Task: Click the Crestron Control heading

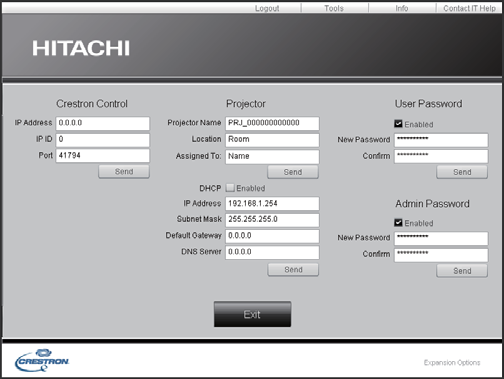Action: click(x=92, y=104)
